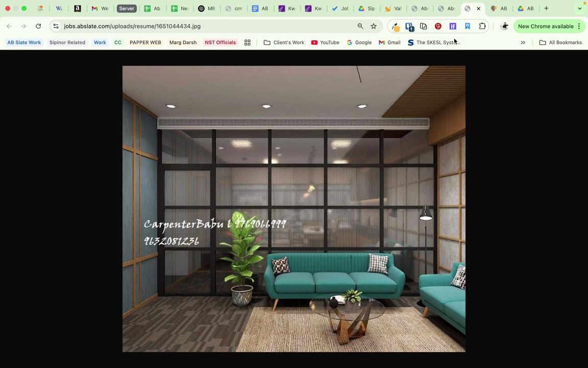Go forward with the navigation arrow
This screenshot has height=368, width=588.
[23, 26]
